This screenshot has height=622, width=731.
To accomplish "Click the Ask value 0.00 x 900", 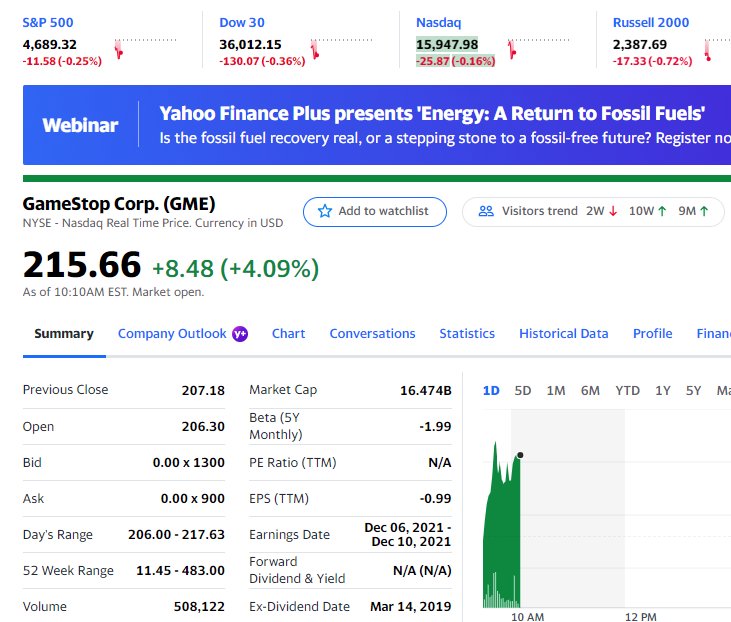I will tap(193, 498).
